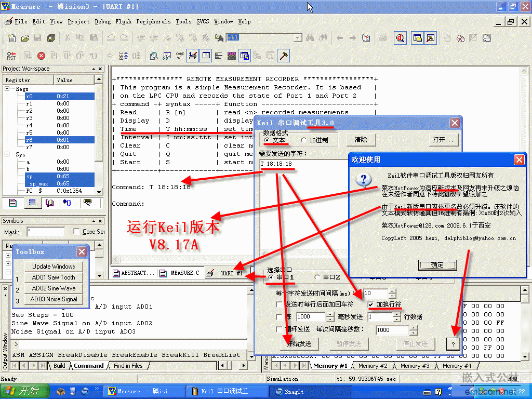The width and height of the screenshot is (532, 399).
Task: Click the AD02 Sine Wave toolbox button
Action: pos(54,288)
